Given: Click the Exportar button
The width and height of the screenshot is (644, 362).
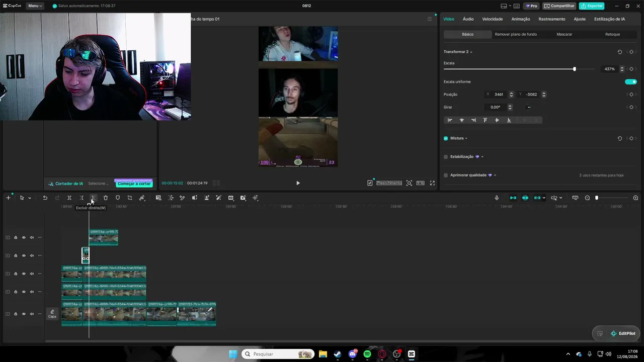Looking at the screenshot, I should click(592, 6).
